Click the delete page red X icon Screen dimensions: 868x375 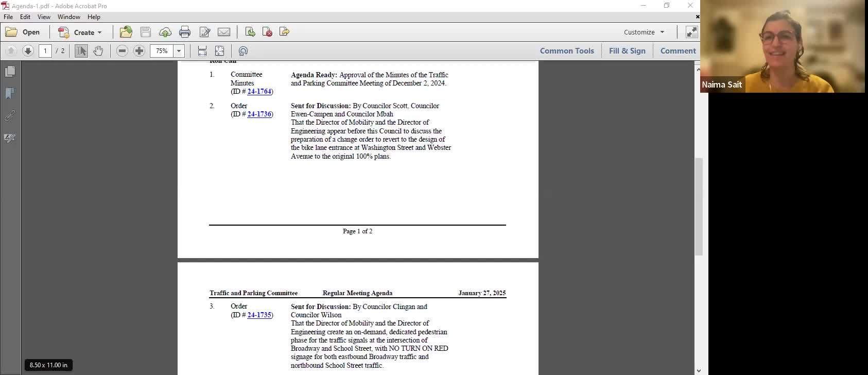[267, 32]
